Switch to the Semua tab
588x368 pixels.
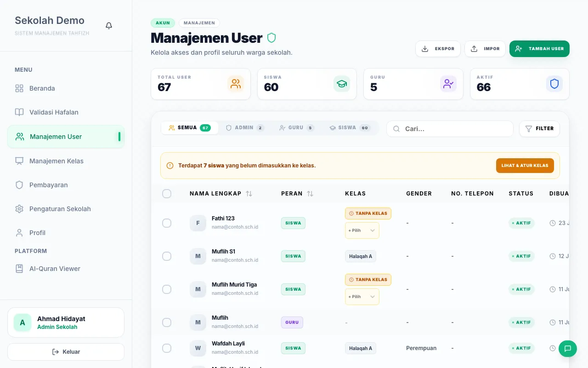[189, 128]
